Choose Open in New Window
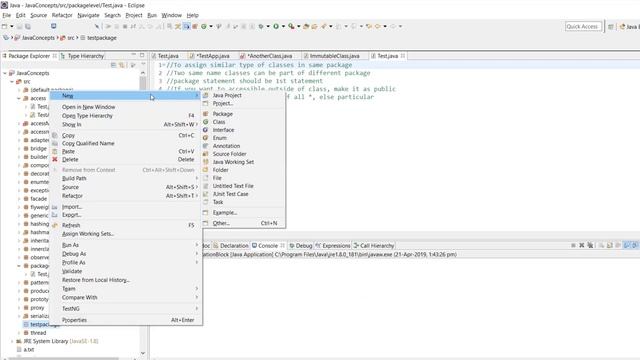The image size is (640, 360). point(88,107)
